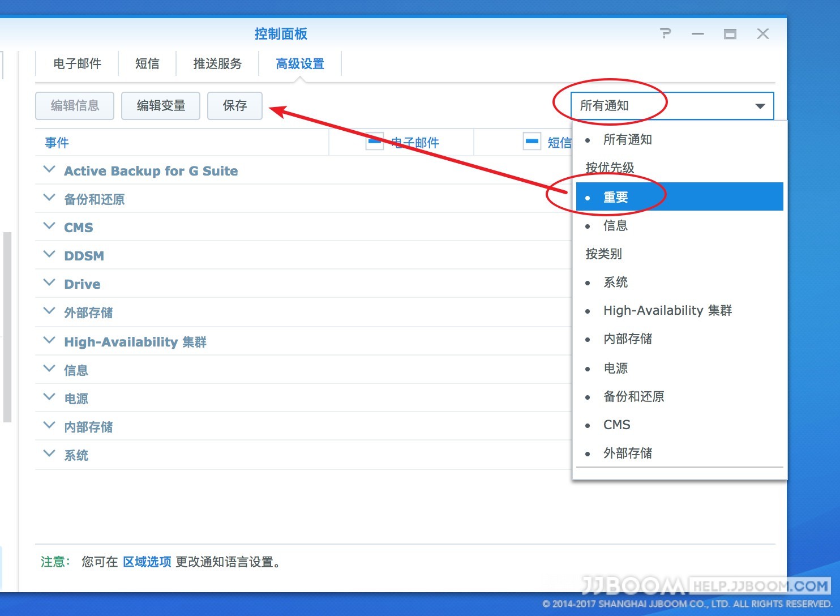This screenshot has height=616, width=840.
Task: Open the 所有通知 filter dropdown
Action: click(x=672, y=106)
